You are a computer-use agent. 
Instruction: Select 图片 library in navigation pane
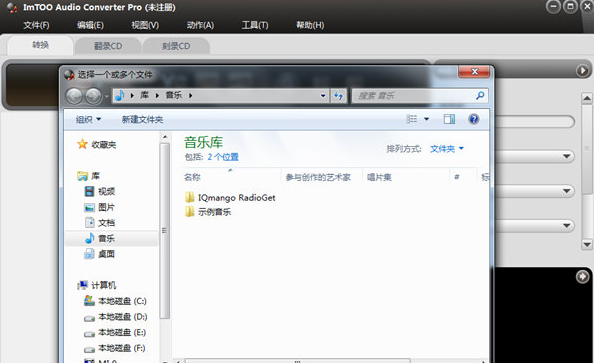pyautogui.click(x=99, y=207)
